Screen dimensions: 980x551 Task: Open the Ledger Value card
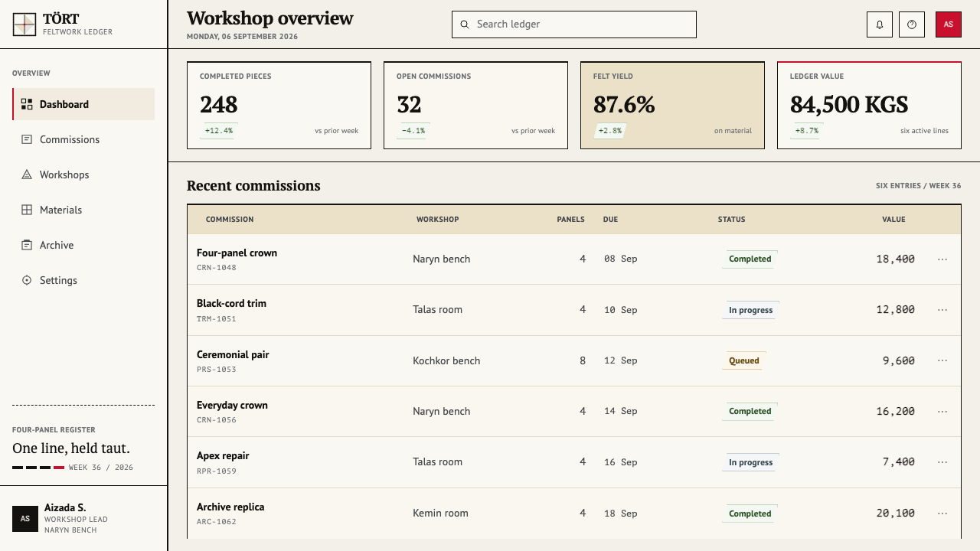[x=869, y=106]
